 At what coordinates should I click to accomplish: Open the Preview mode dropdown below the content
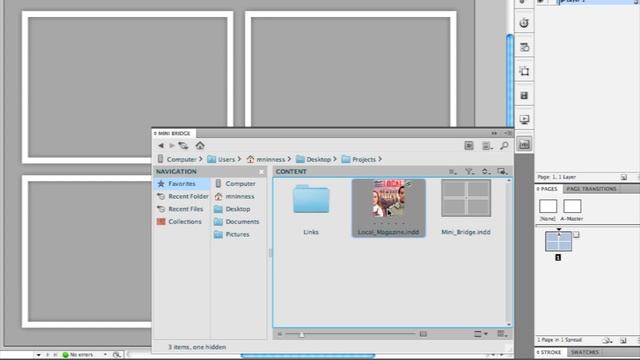[x=481, y=334]
